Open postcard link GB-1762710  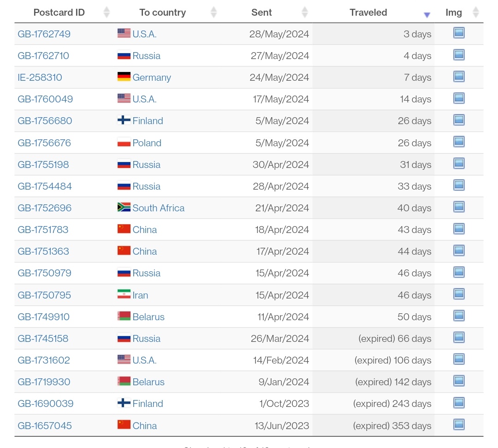coord(43,56)
